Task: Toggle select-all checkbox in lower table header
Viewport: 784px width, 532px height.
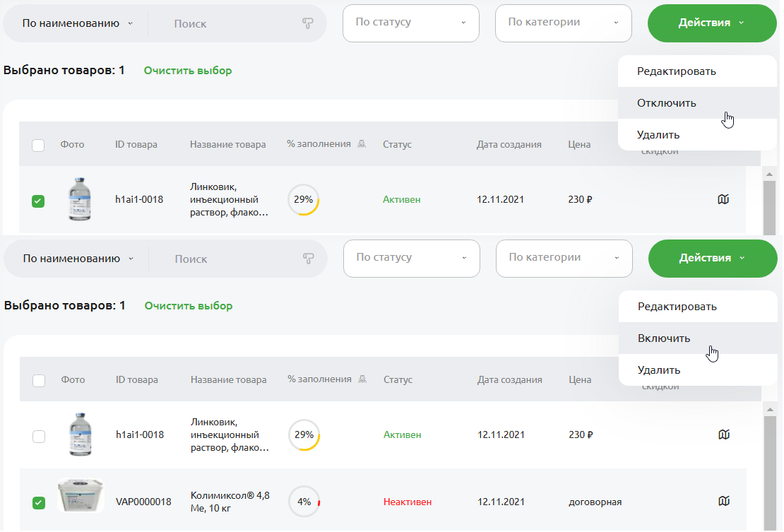Action: (x=39, y=381)
